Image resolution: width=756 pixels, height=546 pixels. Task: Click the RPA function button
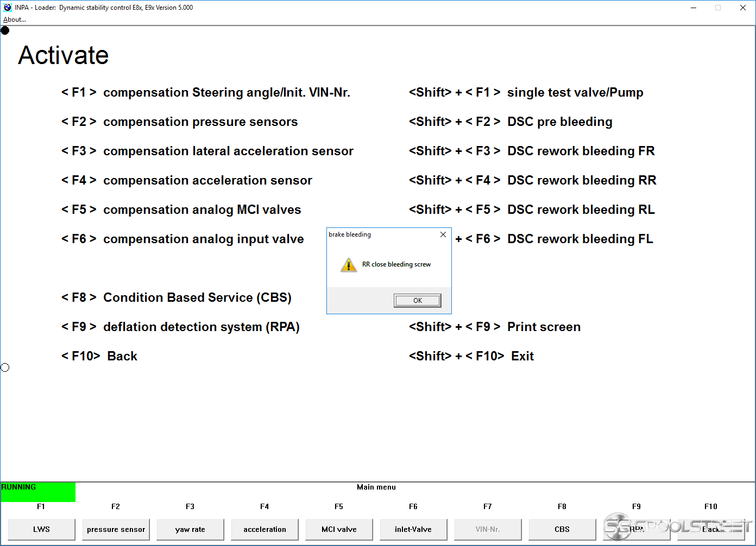637,529
